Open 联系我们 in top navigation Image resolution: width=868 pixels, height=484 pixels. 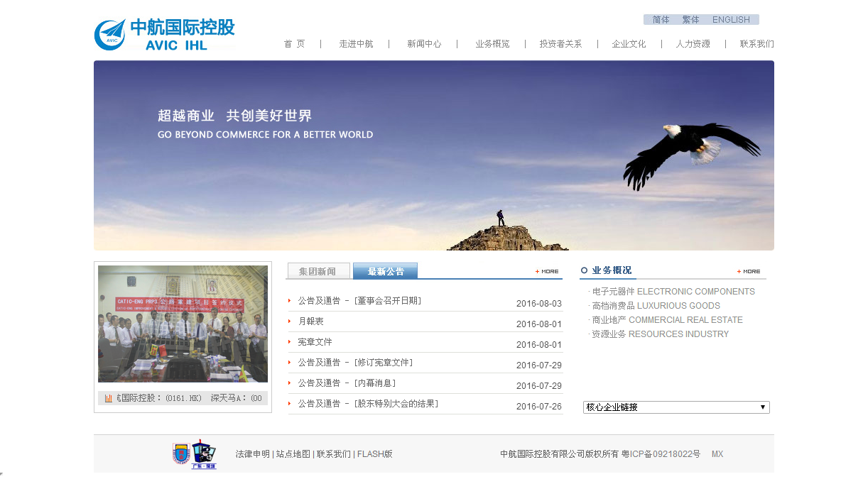757,44
